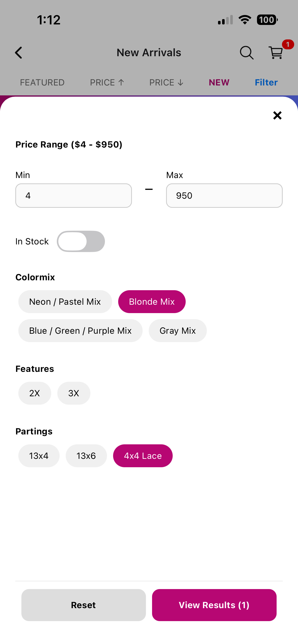Viewport: 298px width, 644px height.
Task: Tap View Results (1) button
Action: click(x=214, y=605)
